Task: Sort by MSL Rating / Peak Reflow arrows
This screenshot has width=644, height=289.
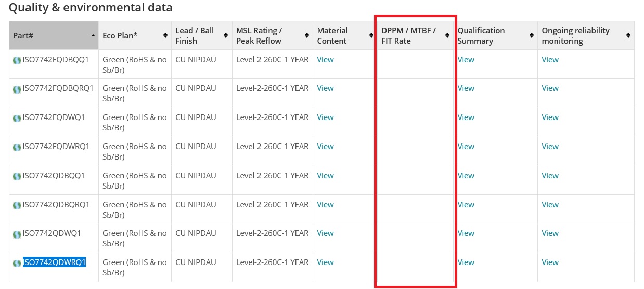Action: tap(306, 35)
